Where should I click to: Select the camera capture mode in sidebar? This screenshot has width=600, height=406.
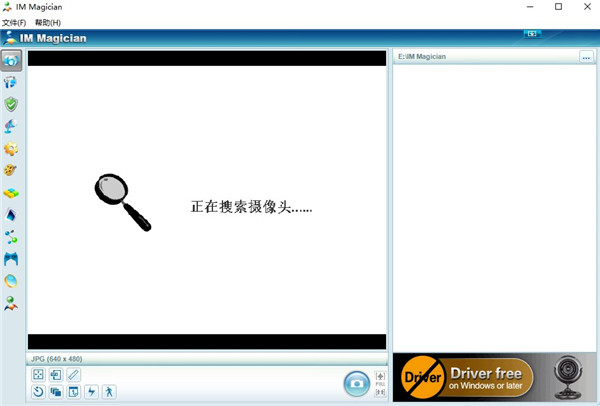pyautogui.click(x=11, y=60)
